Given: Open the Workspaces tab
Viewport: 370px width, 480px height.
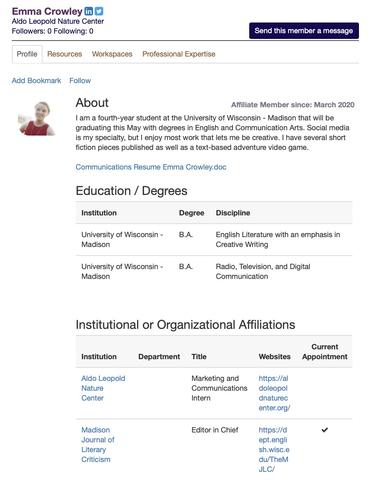Looking at the screenshot, I should pos(112,54).
